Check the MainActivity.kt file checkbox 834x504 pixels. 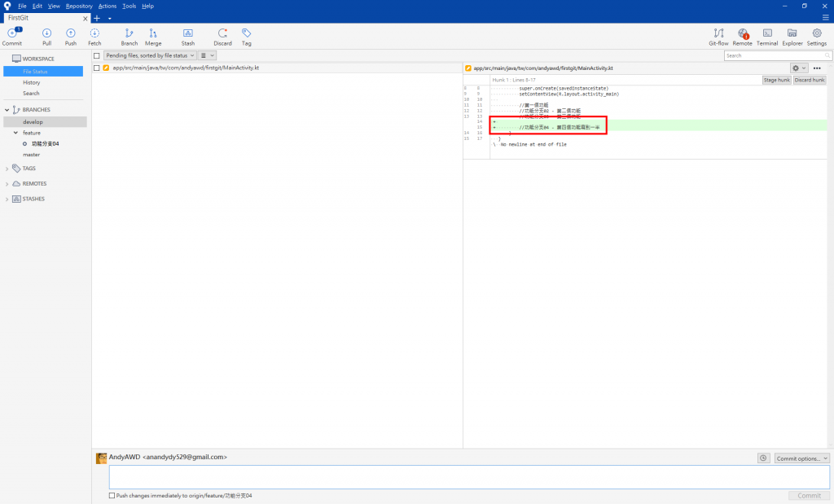pyautogui.click(x=96, y=68)
